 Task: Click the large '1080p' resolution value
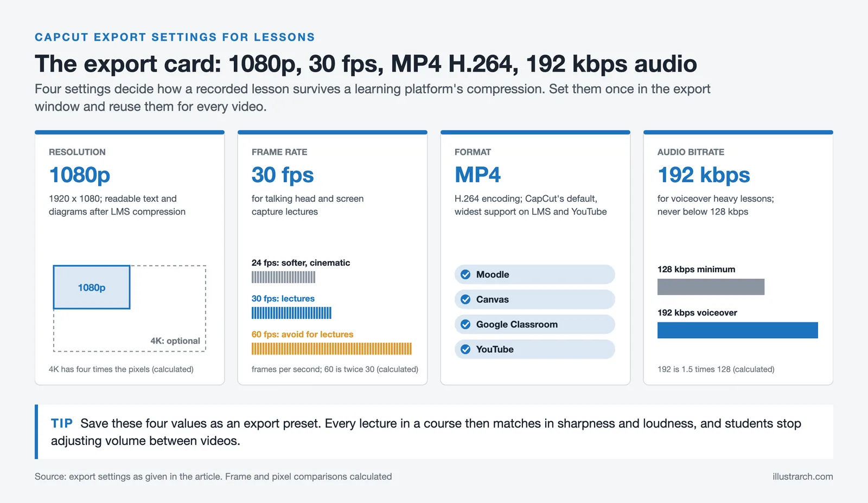(x=80, y=175)
